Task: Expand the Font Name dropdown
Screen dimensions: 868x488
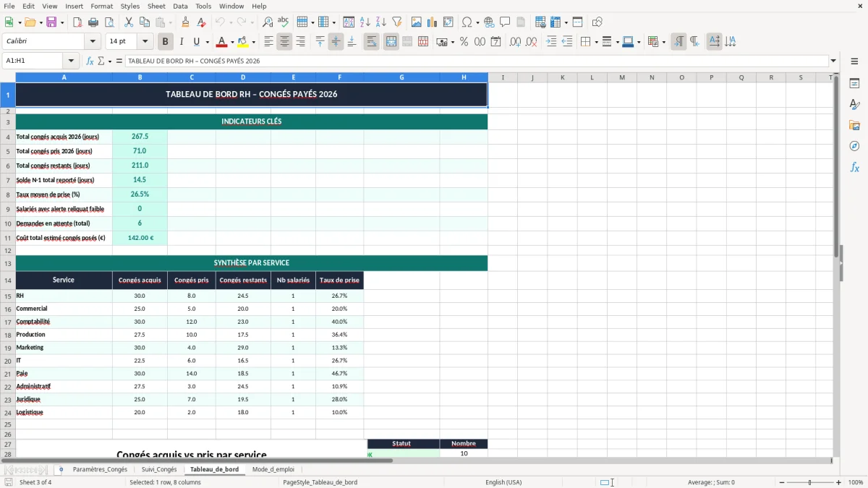Action: click(x=93, y=42)
